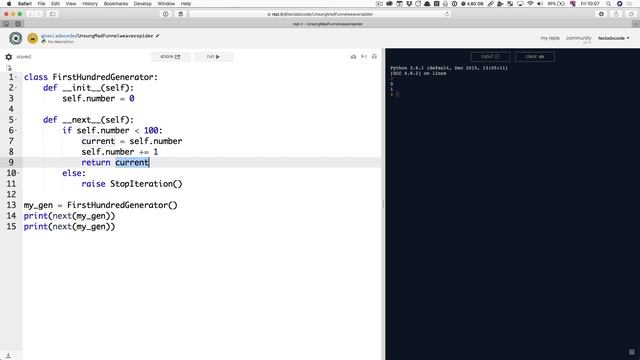Open Spotlight search
This screenshot has width=640, height=360.
click(608, 4)
